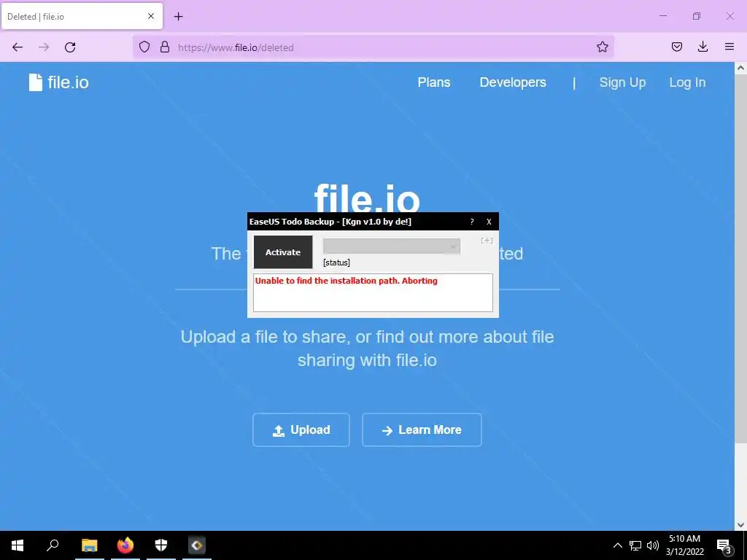Click the browser Forward arrow

44,47
